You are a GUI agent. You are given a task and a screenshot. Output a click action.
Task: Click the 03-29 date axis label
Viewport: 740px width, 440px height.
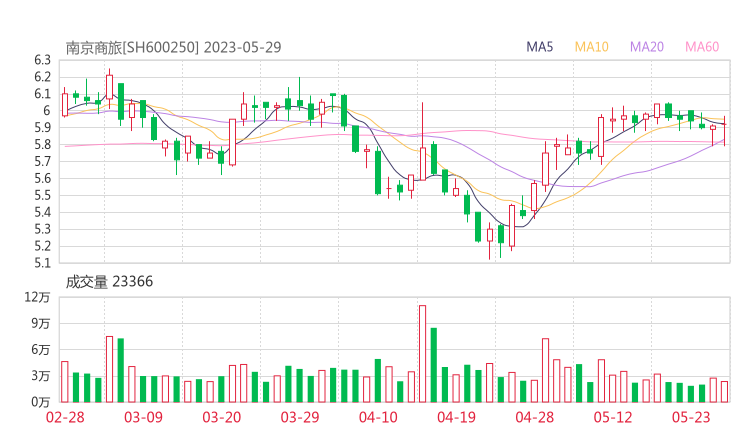point(300,417)
